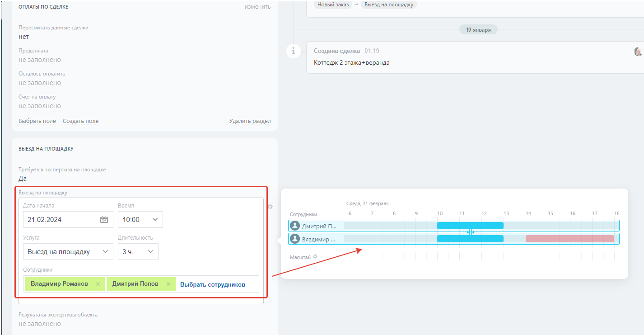Select Дмитрий's blue booking bar in the schedule
This screenshot has height=335, width=644.
click(470, 226)
